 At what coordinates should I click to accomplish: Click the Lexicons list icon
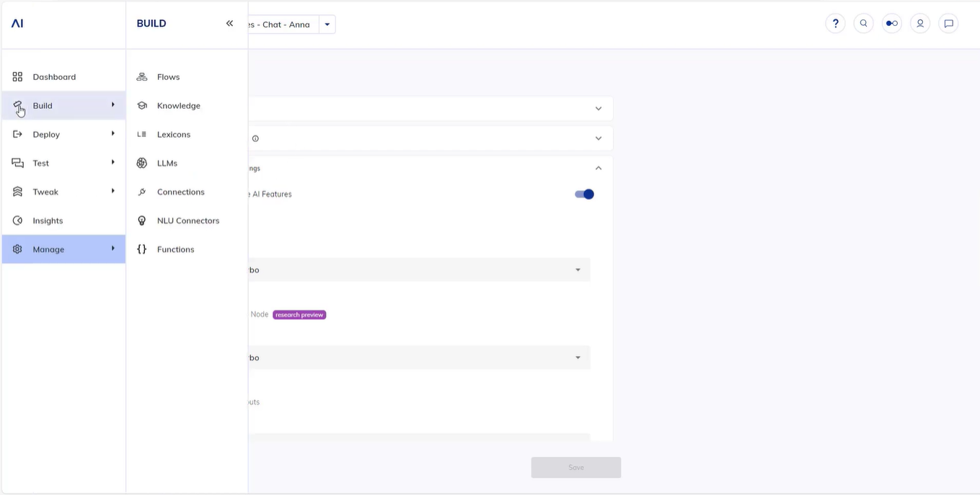point(142,134)
